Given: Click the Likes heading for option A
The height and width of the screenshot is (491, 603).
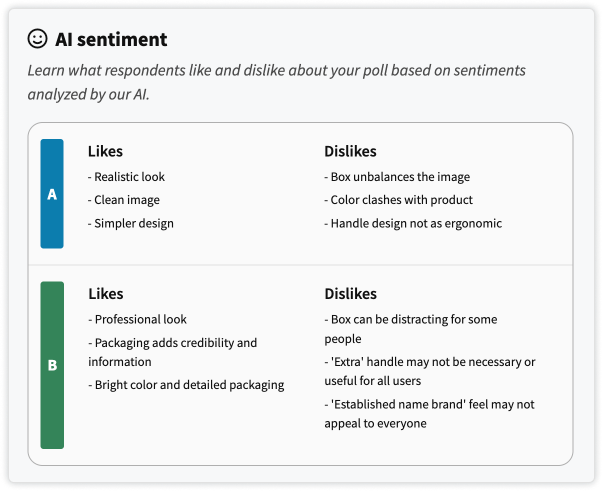Looking at the screenshot, I should tap(106, 152).
